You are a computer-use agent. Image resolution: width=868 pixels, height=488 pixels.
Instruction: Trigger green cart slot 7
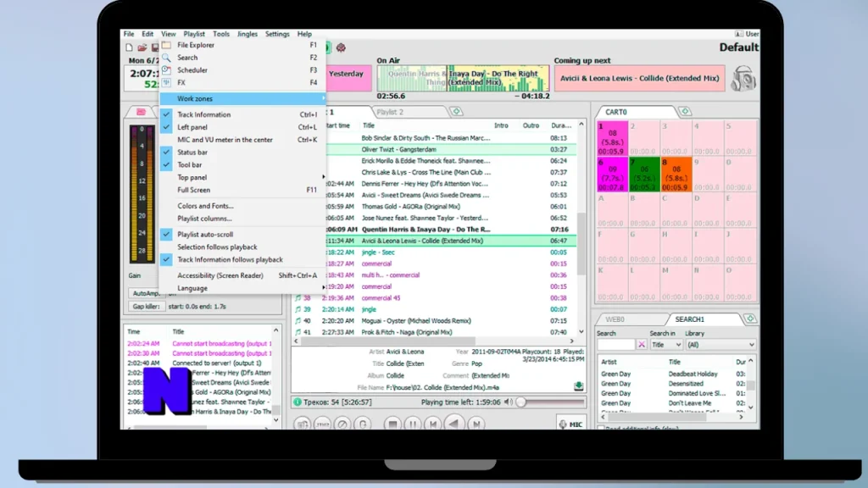[x=644, y=175]
